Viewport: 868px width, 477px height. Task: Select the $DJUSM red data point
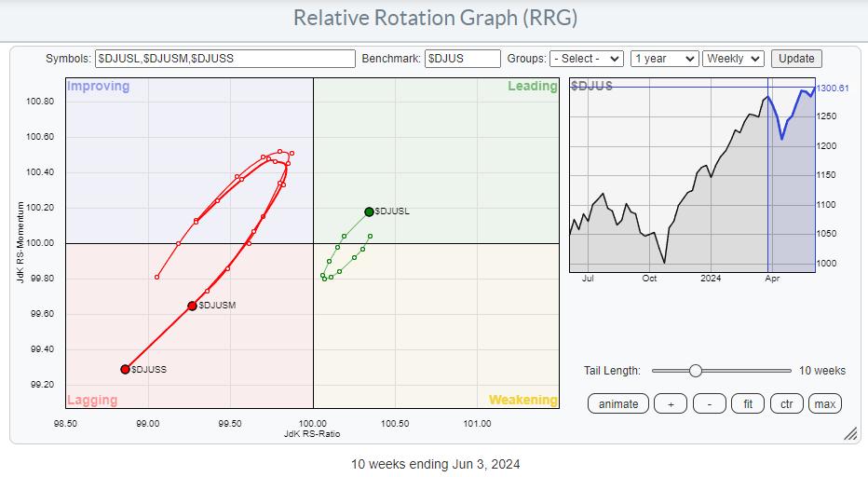[x=192, y=306]
